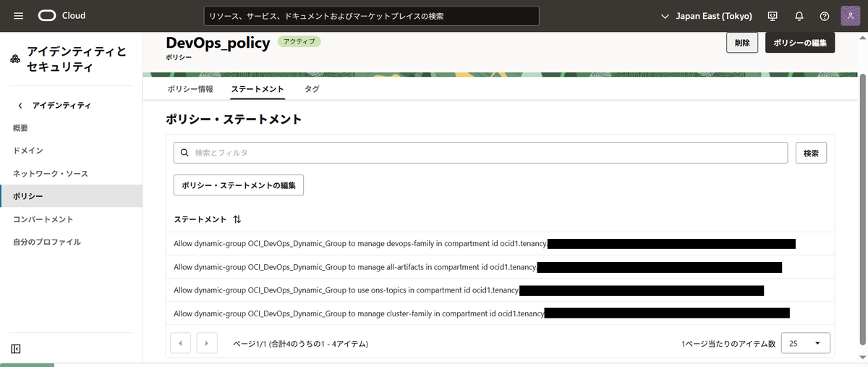
Task: Open the notifications bell
Action: (x=799, y=16)
